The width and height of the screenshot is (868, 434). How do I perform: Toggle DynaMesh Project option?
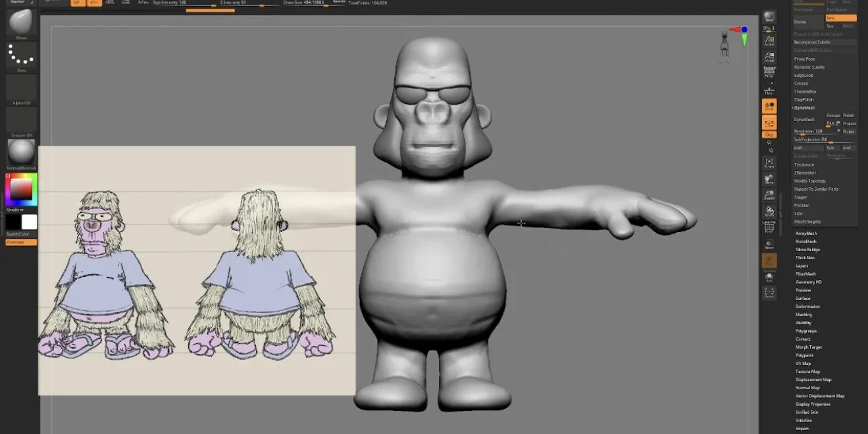point(849,123)
